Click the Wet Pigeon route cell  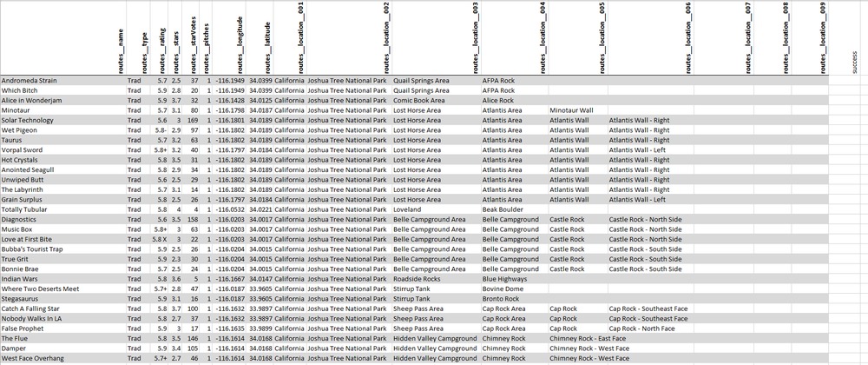(x=63, y=130)
